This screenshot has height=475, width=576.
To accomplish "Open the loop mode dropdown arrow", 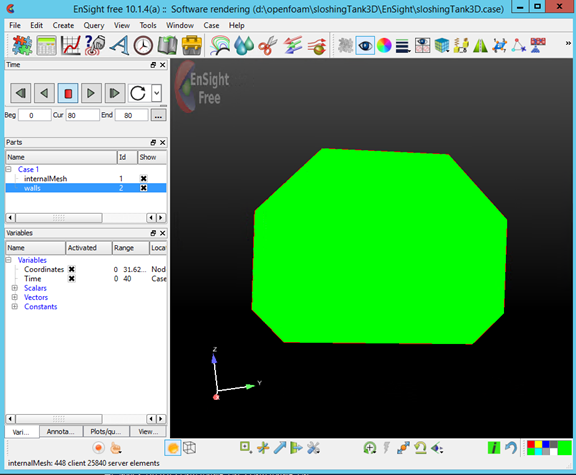I will pos(156,93).
